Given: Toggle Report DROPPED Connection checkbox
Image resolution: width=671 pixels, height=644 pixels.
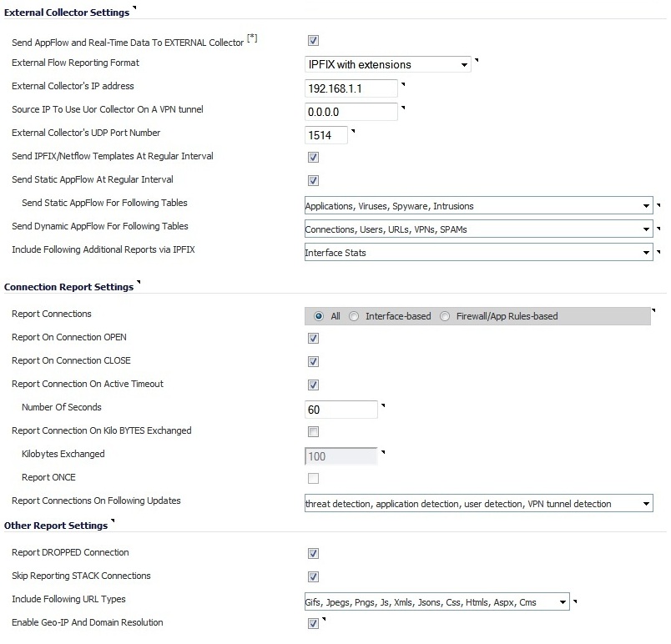Looking at the screenshot, I should 314,553.
